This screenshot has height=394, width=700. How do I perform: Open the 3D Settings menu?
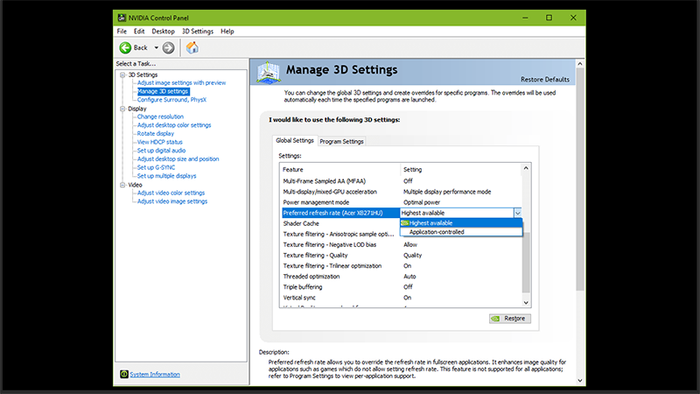[197, 31]
